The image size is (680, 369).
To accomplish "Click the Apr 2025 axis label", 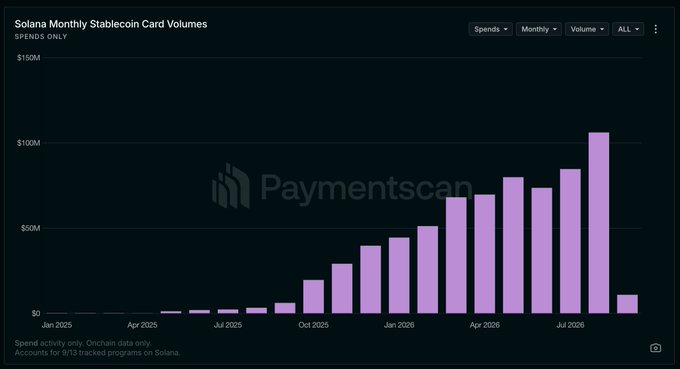I will tap(142, 325).
